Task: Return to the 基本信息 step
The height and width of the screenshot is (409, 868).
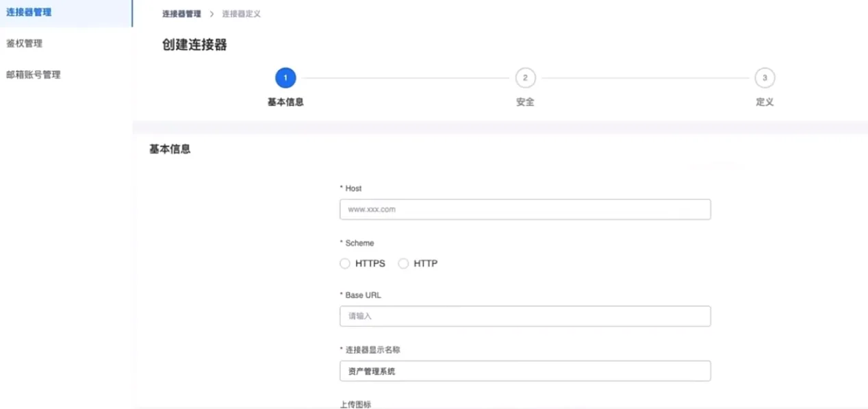Action: pos(285,101)
